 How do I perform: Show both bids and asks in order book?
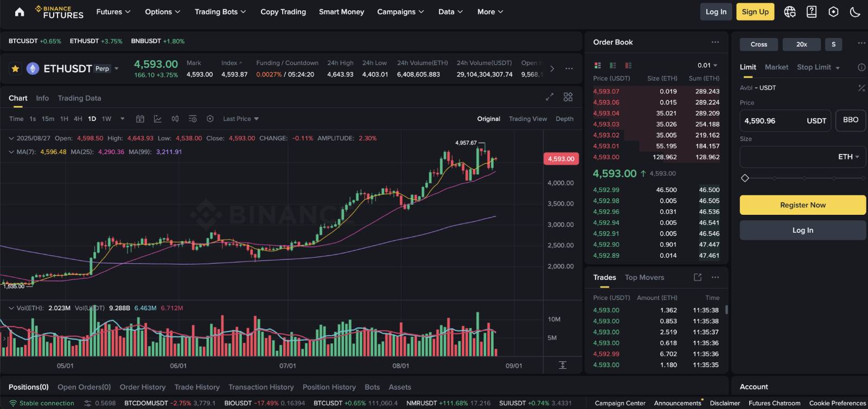597,65
